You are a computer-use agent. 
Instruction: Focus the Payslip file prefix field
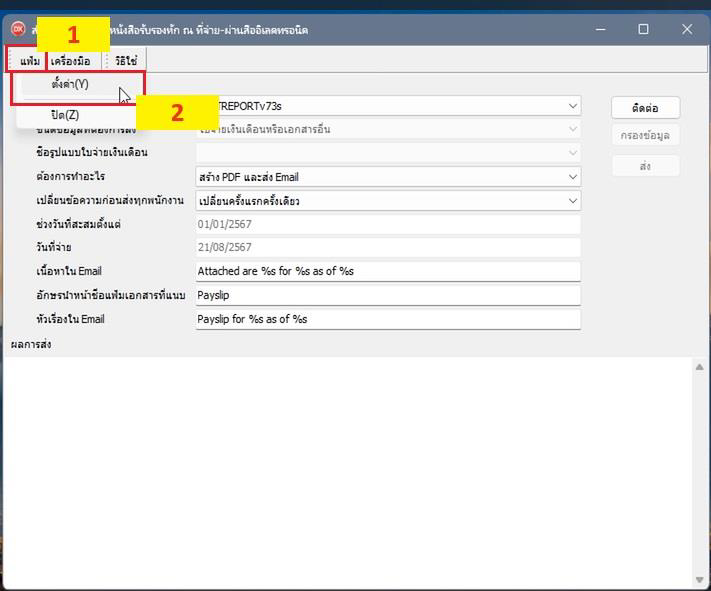[387, 295]
